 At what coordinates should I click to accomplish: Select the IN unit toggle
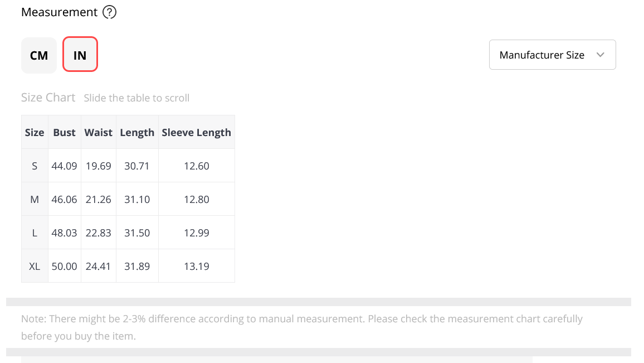click(80, 54)
